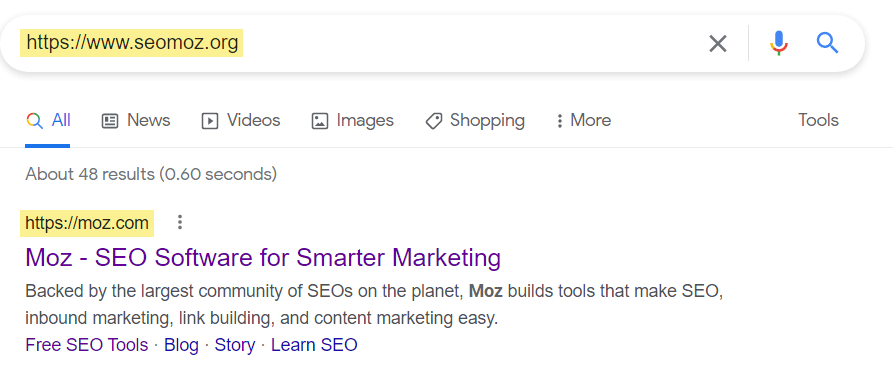Click the Images tab picture icon
Image resolution: width=893 pixels, height=383 pixels.
tap(319, 121)
